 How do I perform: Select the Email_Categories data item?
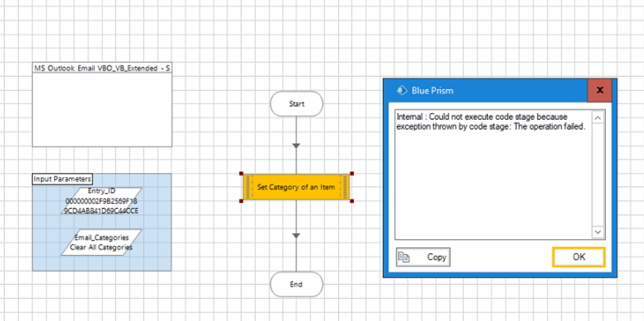pyautogui.click(x=102, y=242)
